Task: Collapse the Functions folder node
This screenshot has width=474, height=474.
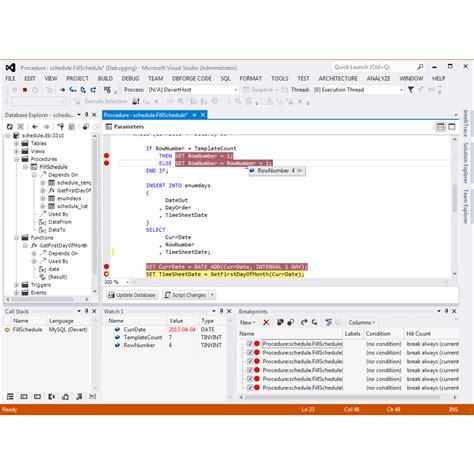Action: tap(16, 238)
